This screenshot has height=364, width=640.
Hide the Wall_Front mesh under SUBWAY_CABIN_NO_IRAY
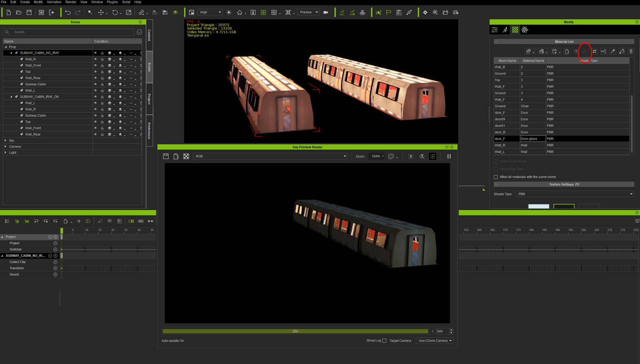pos(95,65)
